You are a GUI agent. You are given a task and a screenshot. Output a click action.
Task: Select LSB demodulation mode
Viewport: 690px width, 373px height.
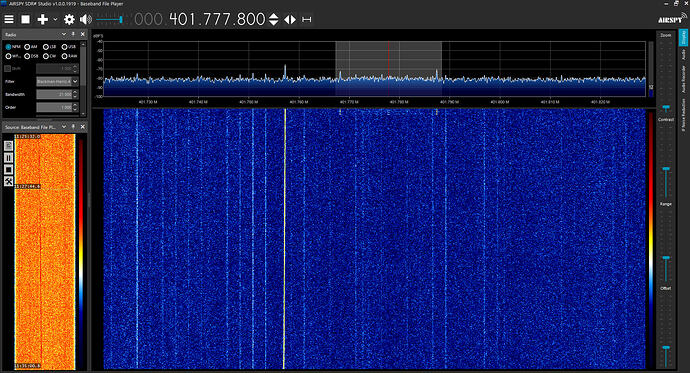(49, 47)
